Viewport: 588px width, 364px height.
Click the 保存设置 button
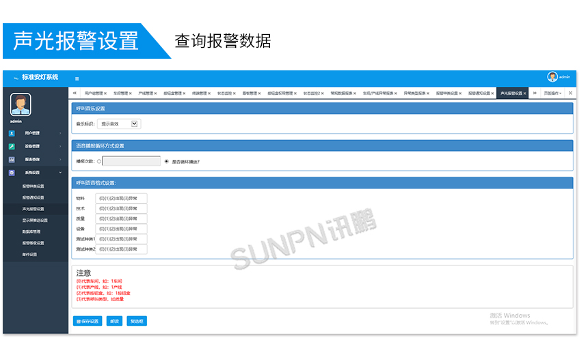(88, 321)
